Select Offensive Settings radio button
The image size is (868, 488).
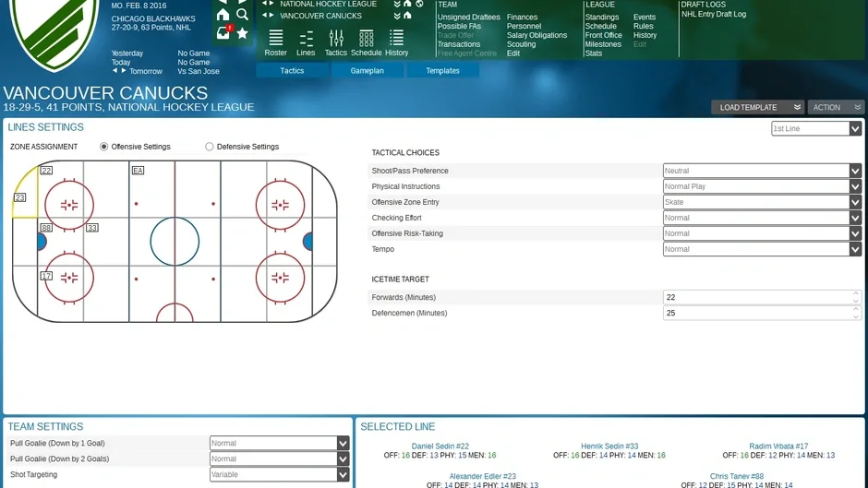[x=103, y=147]
